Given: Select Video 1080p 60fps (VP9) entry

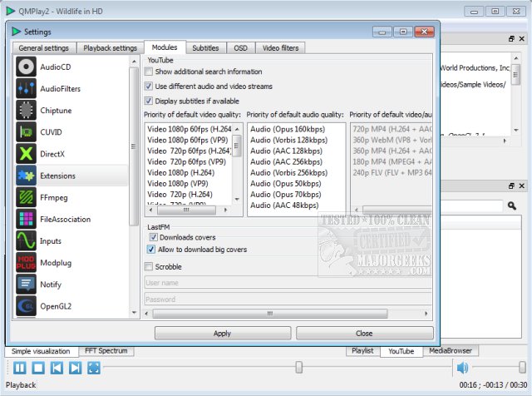Looking at the screenshot, I should pyautogui.click(x=188, y=140).
